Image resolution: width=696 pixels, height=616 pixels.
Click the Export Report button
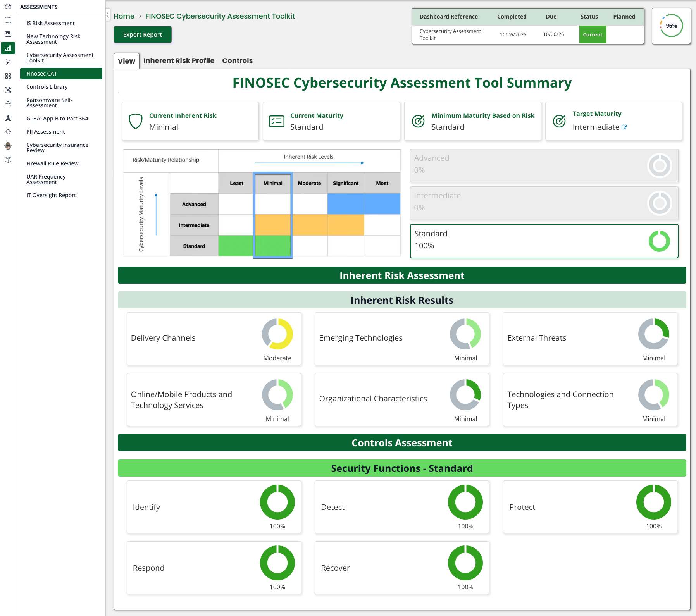click(x=143, y=35)
